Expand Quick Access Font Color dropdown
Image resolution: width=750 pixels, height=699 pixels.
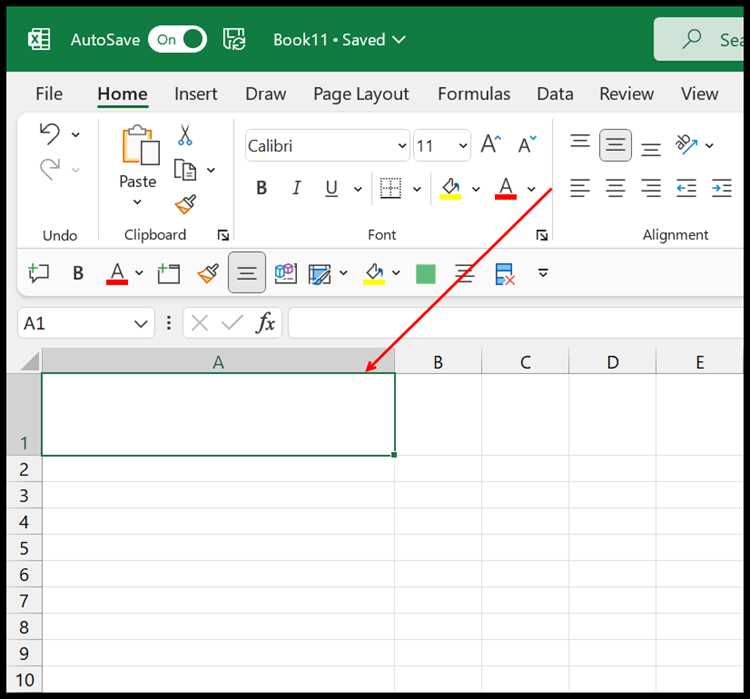point(139,273)
